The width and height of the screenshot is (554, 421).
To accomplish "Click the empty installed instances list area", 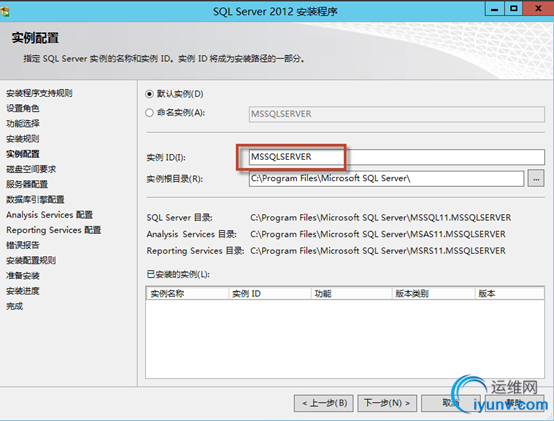I will [x=345, y=339].
